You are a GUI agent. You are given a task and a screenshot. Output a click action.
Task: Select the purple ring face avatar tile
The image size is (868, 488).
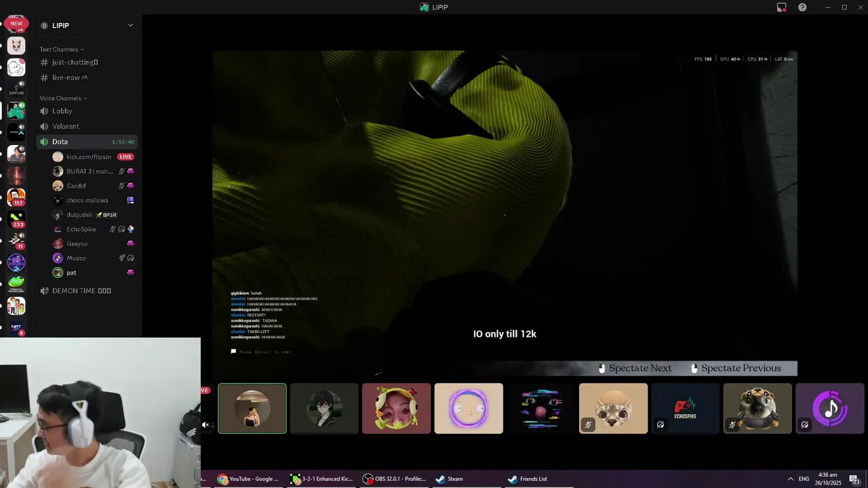click(469, 409)
